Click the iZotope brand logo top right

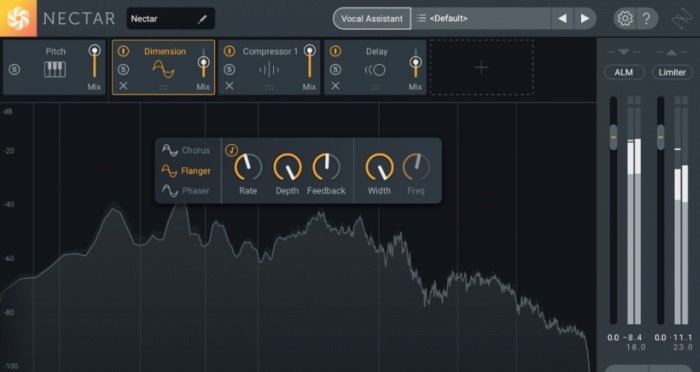pos(682,18)
